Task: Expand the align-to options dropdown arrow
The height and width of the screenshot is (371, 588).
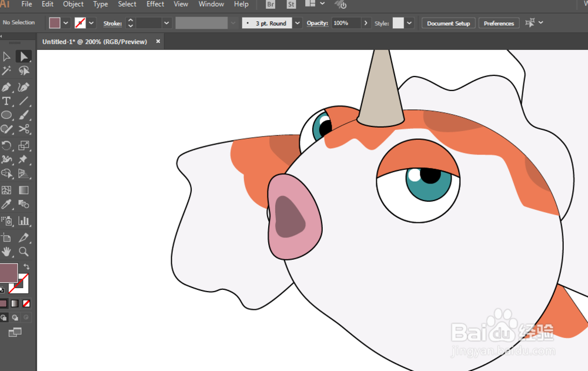Action: click(x=541, y=23)
